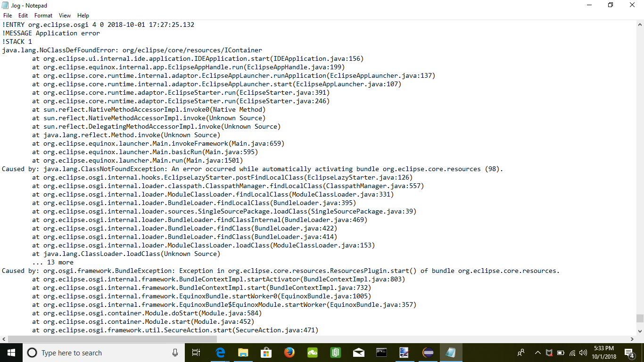This screenshot has width=644, height=362.
Task: Click the 'DelegatingMethodAccessorImpl.invoke' stack line
Action: 157,126
